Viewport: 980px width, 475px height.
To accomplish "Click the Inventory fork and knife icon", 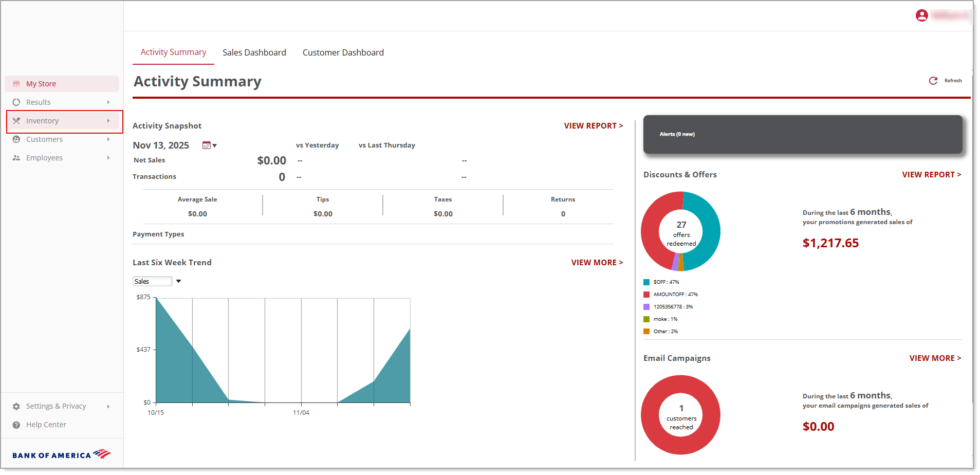I will click(16, 121).
